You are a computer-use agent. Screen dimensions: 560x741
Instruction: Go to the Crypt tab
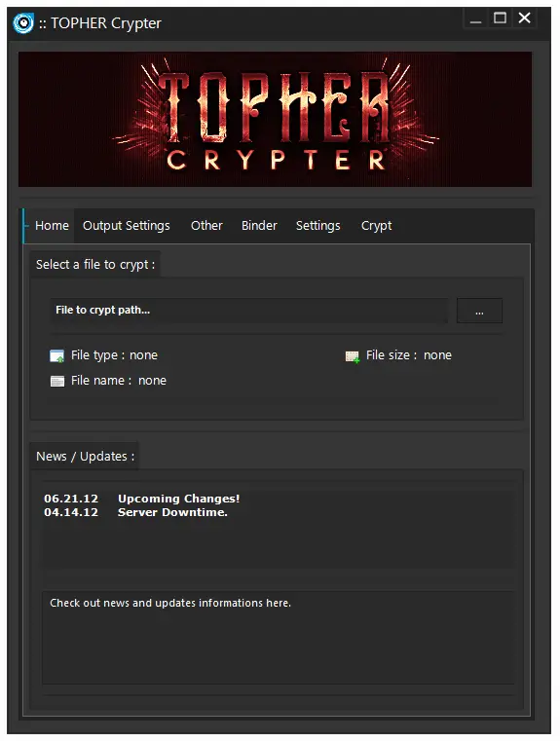click(x=376, y=226)
